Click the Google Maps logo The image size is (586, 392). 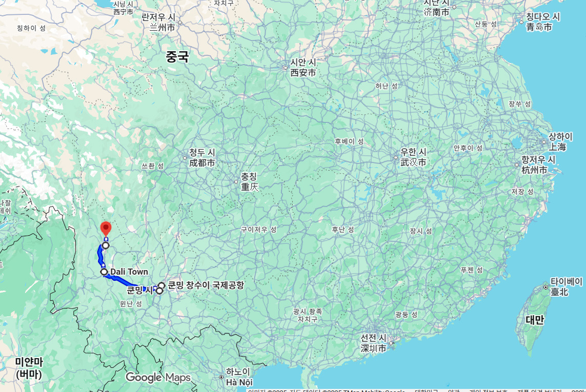[x=158, y=378]
